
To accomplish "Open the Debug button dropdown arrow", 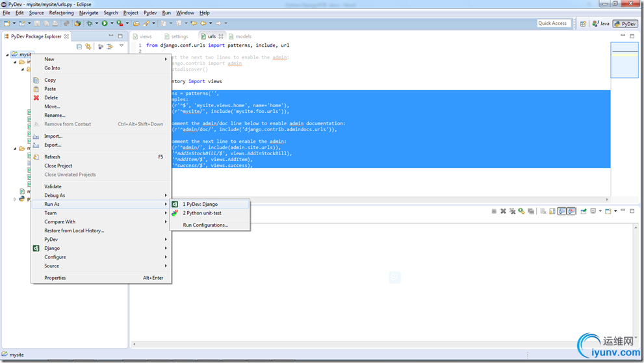I will pyautogui.click(x=97, y=23).
